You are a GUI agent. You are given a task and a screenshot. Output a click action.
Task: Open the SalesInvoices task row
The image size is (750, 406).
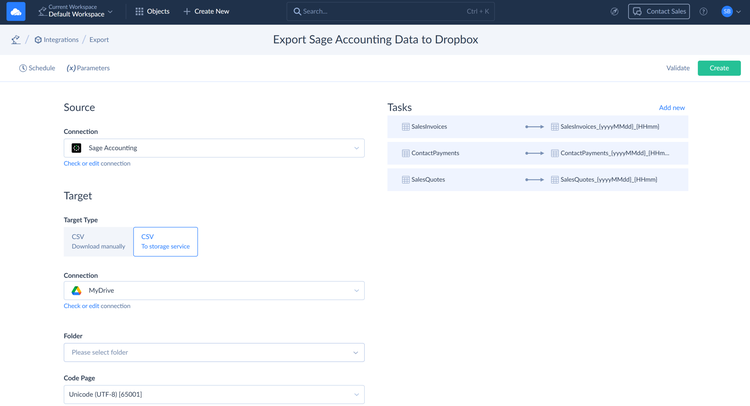[x=538, y=127]
